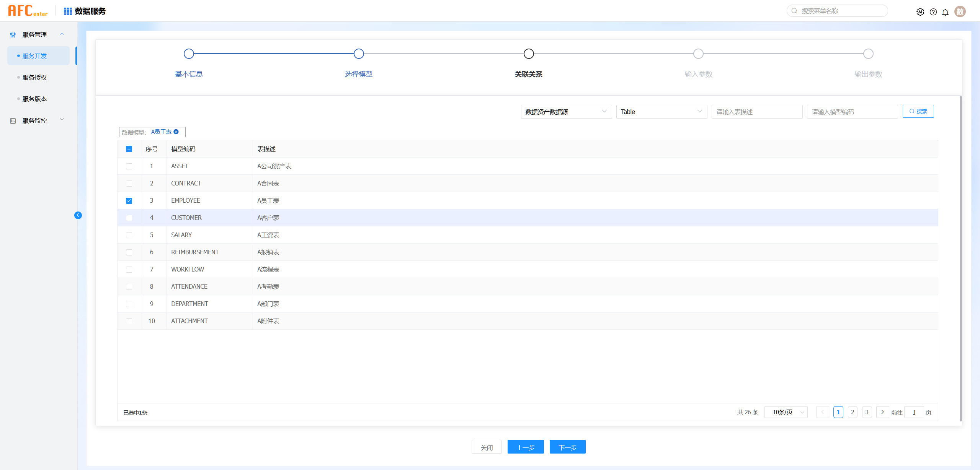980x470 pixels.
Task: Uncheck the EMPLOYEE row checkbox
Action: pyautogui.click(x=129, y=201)
